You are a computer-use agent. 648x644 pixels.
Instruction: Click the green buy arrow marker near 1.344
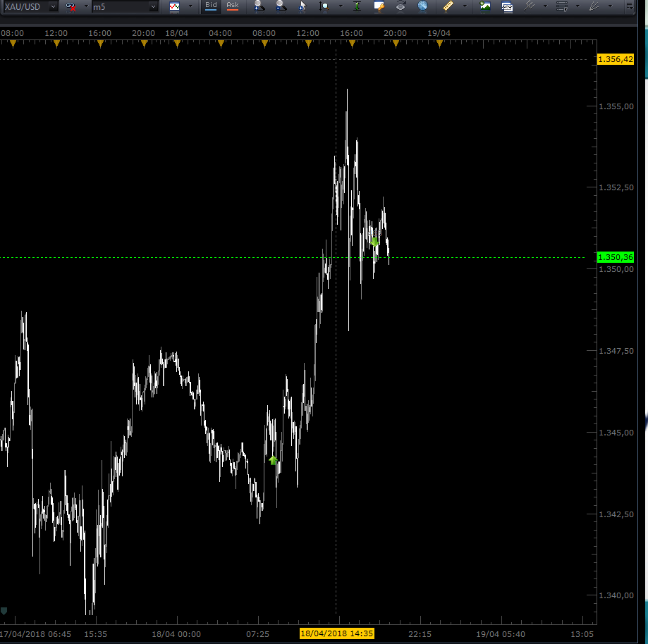click(273, 460)
